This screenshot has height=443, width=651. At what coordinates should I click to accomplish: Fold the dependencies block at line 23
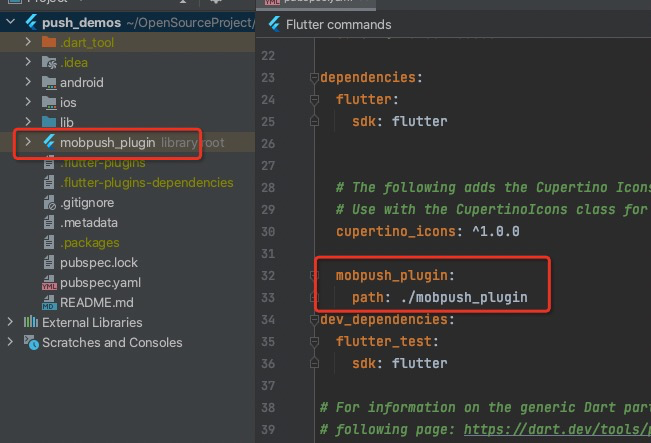coord(314,78)
